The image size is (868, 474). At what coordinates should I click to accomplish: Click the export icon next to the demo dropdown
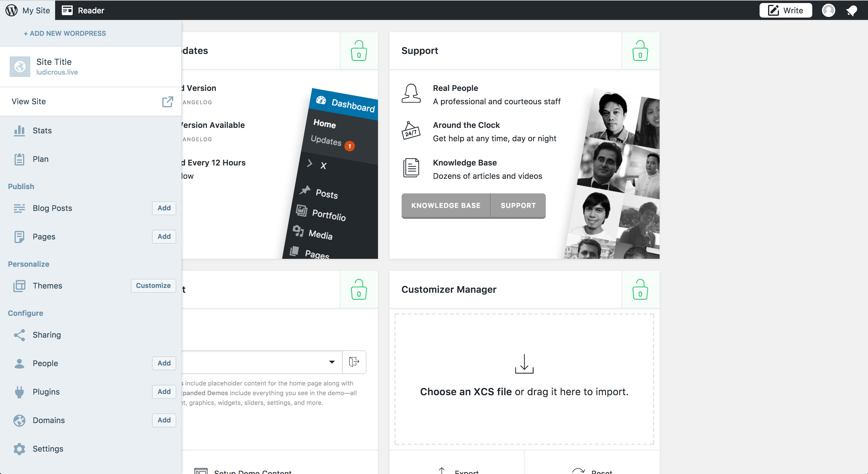(x=354, y=362)
